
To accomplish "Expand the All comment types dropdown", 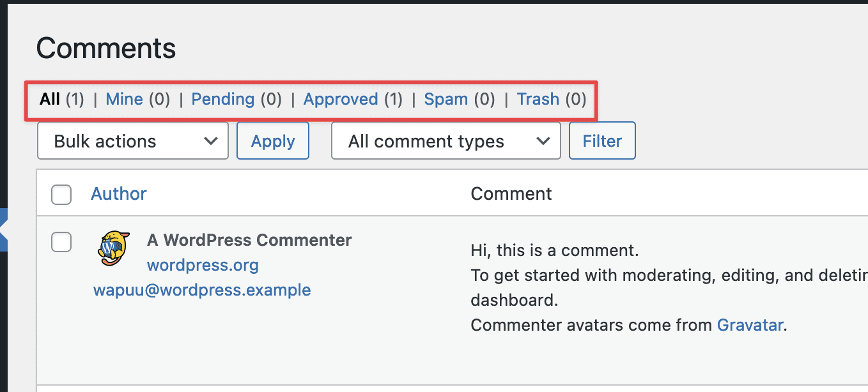I will (446, 141).
